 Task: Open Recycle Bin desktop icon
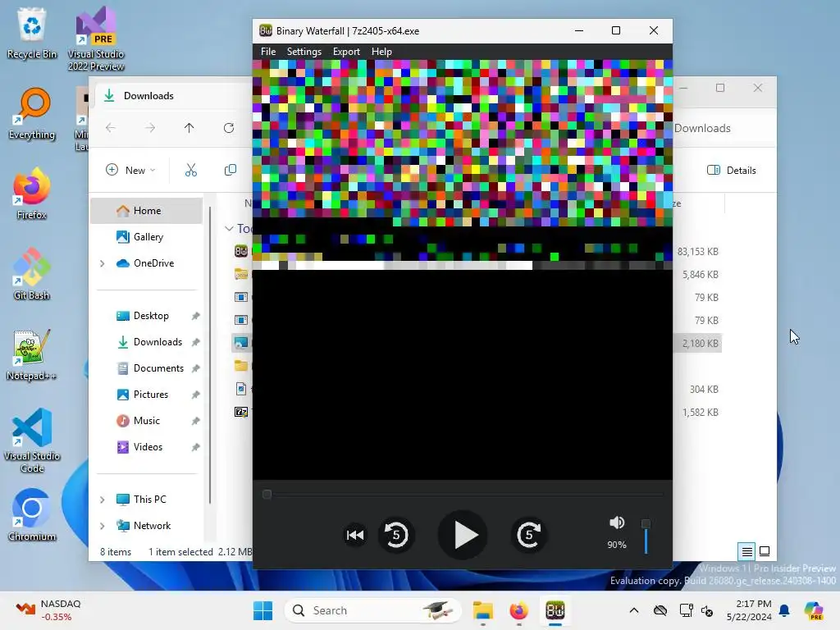(32, 33)
